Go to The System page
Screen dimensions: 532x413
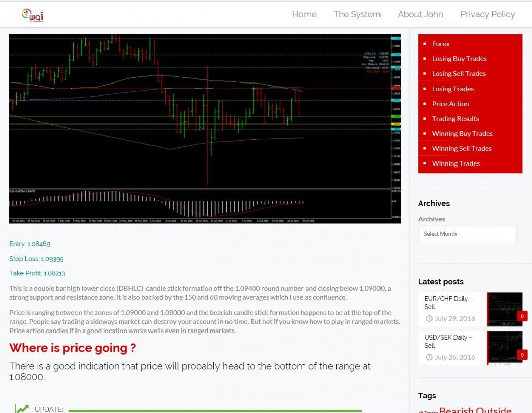tap(357, 14)
